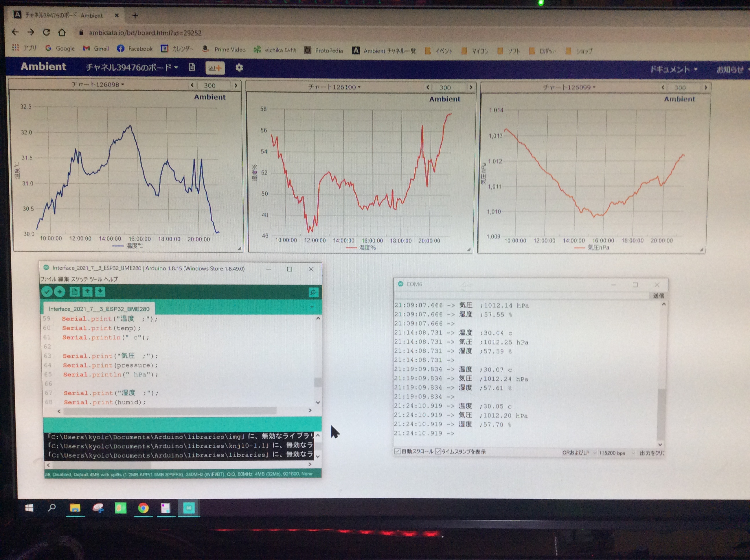
Task: Open the スケッチ menu in Arduino
Action: pyautogui.click(x=79, y=279)
